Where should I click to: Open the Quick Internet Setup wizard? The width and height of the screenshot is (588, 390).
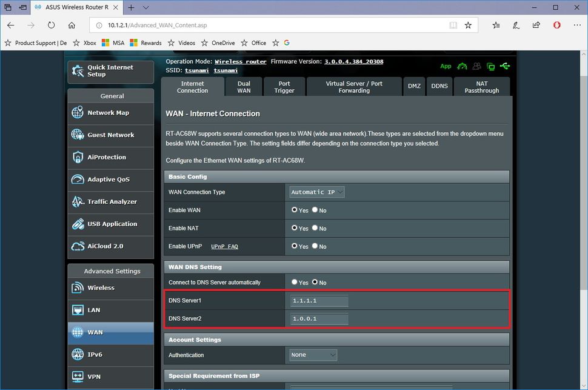click(110, 72)
